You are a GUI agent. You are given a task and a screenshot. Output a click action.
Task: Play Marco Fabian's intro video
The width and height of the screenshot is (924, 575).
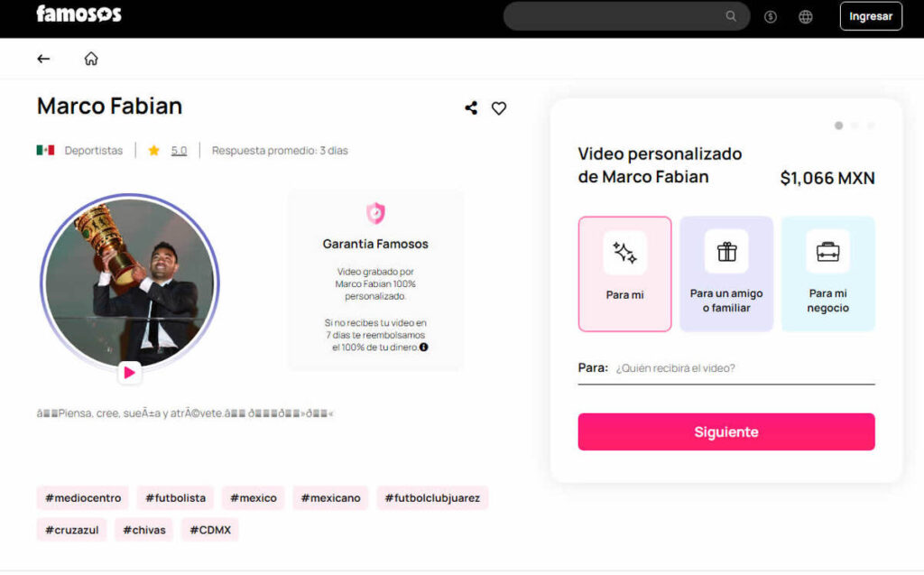click(x=129, y=372)
